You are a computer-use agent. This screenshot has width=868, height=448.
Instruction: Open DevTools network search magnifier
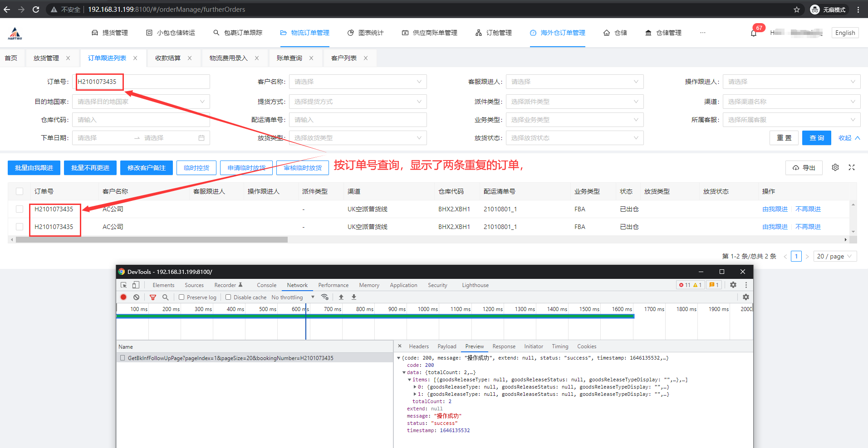[166, 297]
